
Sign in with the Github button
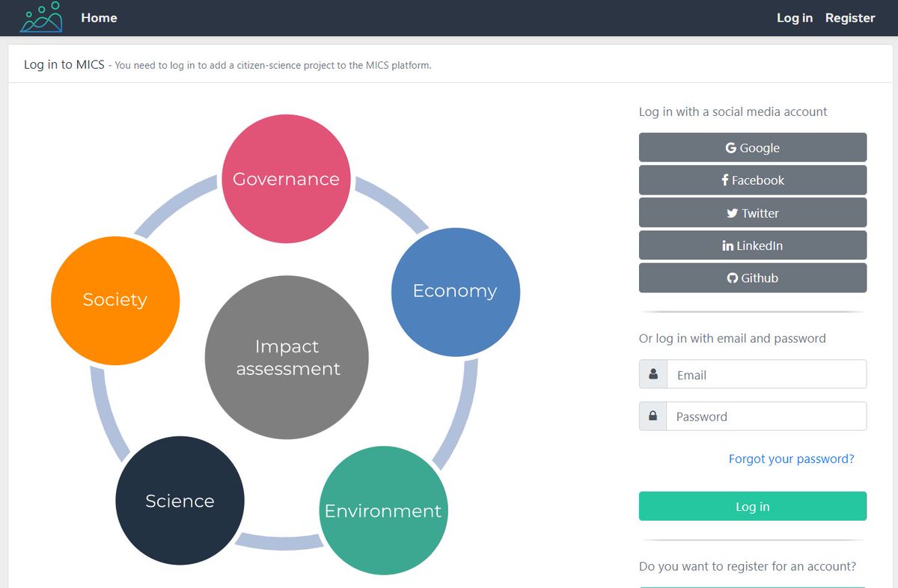point(753,278)
